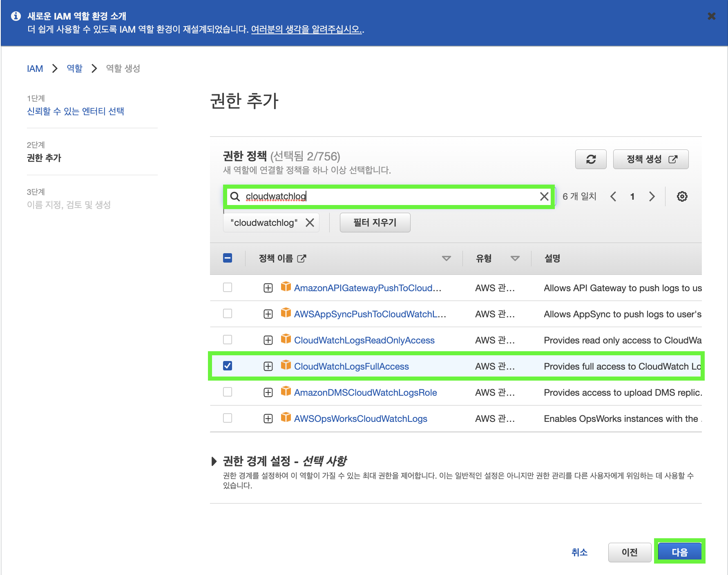Check the AmazonDMSCloudWatchLogsRole row checkbox
728x575 pixels.
point(228,392)
